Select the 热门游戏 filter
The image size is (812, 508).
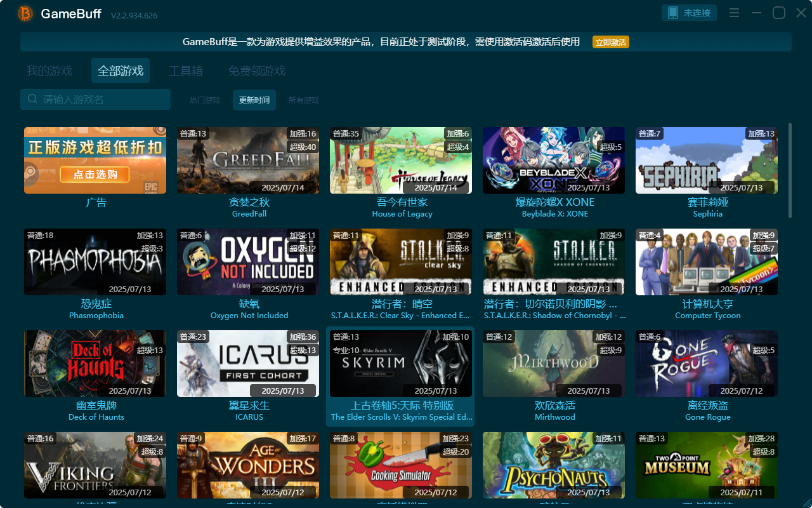click(204, 100)
